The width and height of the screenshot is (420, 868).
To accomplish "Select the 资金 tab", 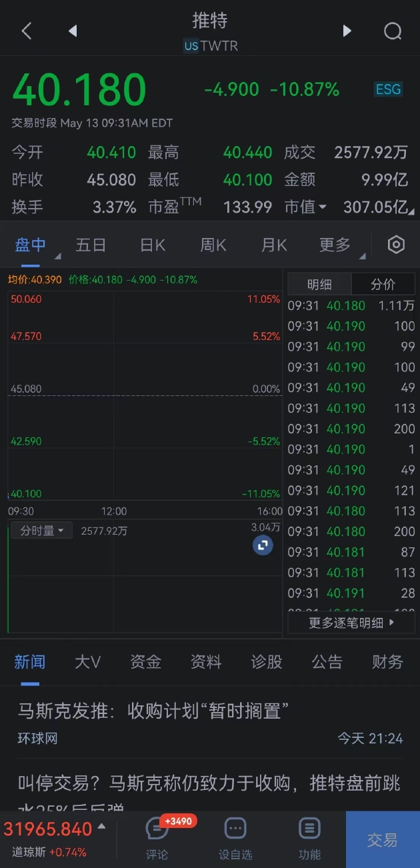I will point(145,661).
